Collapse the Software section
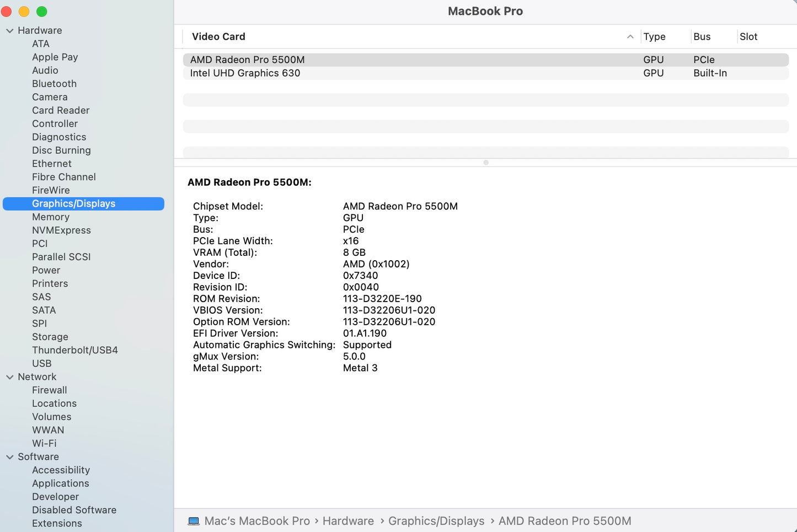Viewport: 797px width, 532px height. (9, 457)
